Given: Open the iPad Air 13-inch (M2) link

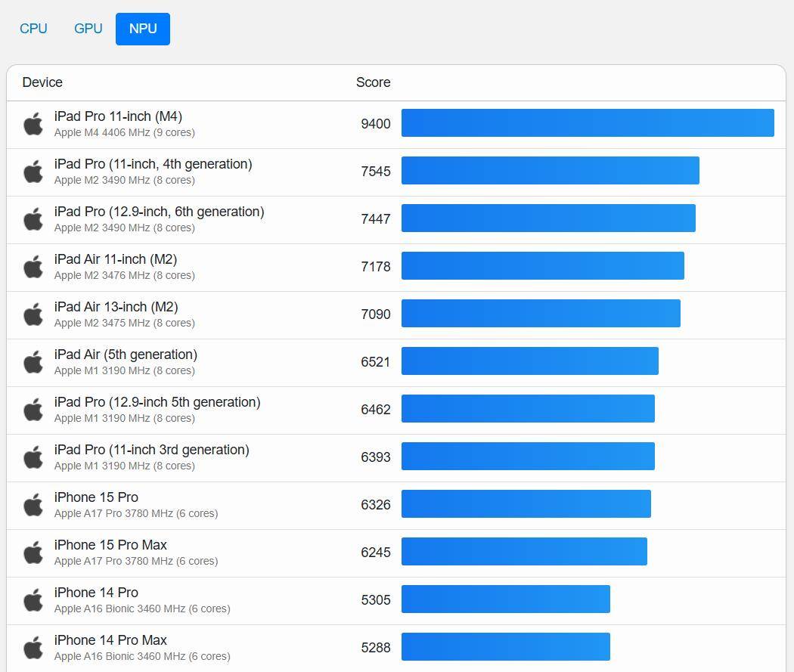Looking at the screenshot, I should [116, 307].
